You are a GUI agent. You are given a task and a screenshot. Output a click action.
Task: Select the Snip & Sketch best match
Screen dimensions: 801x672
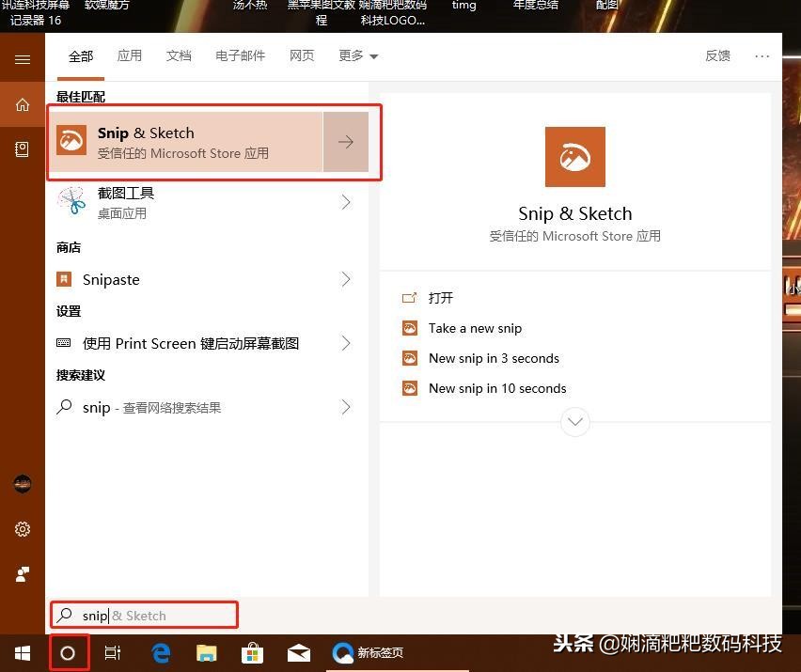tap(186, 141)
